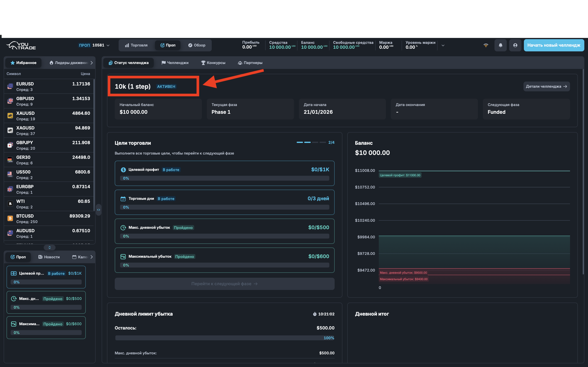
Task: Click the notifications bell icon
Action: (500, 45)
